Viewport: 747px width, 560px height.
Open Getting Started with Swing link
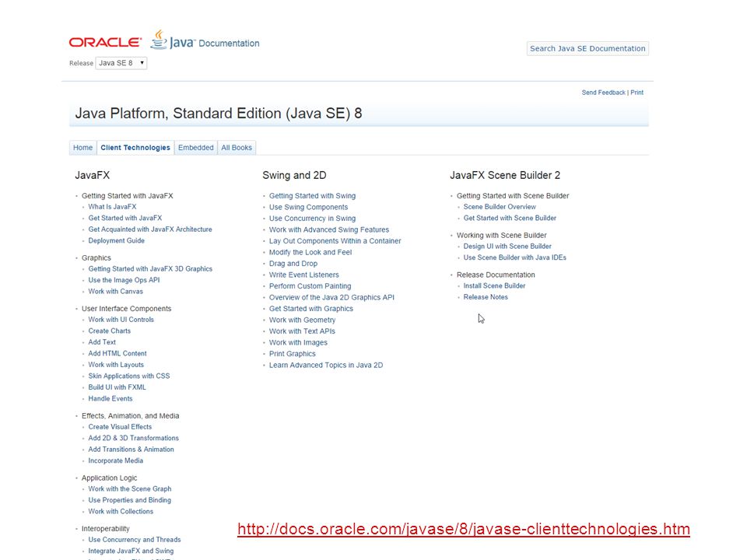[312, 196]
